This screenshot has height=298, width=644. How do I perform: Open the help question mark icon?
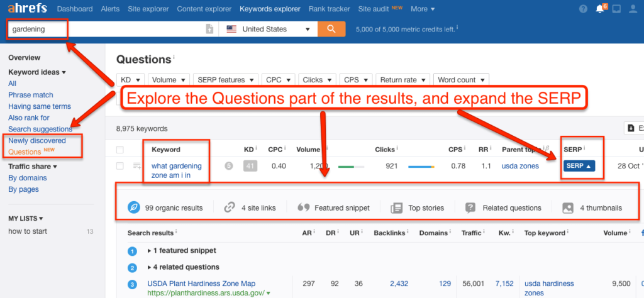coord(583,9)
